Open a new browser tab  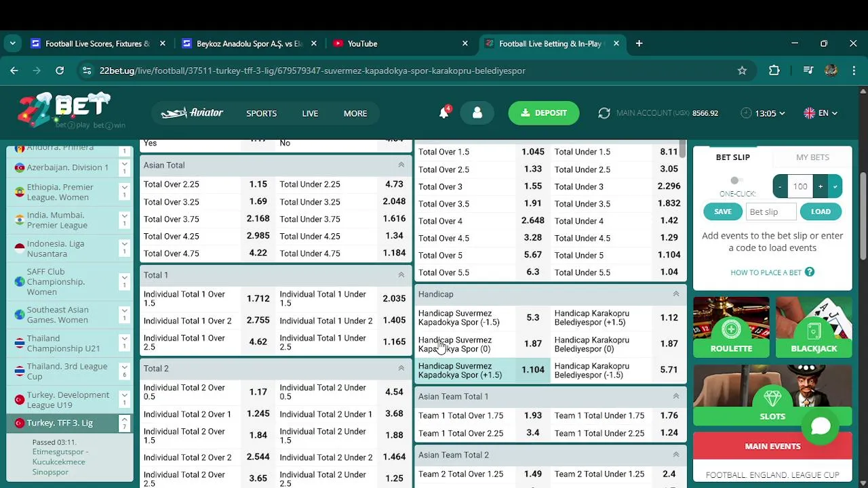point(639,43)
